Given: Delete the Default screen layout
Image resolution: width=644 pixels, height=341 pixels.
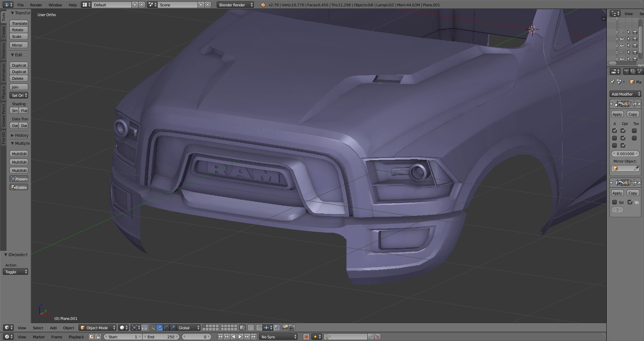Looking at the screenshot, I should point(142,5).
